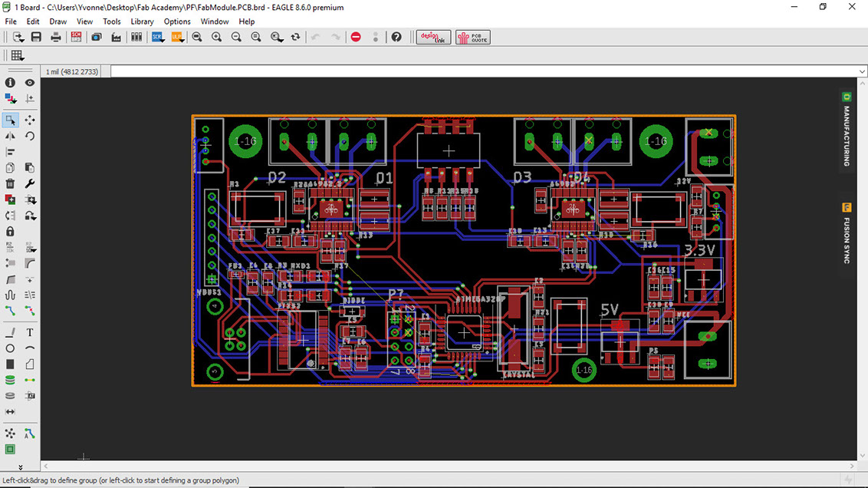Toggle the Show eye tool
This screenshot has width=868, height=488.
[x=30, y=83]
